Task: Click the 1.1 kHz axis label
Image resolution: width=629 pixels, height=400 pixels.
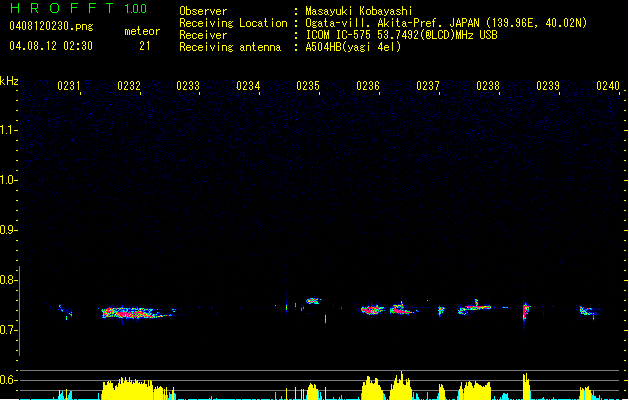Action: [8, 130]
